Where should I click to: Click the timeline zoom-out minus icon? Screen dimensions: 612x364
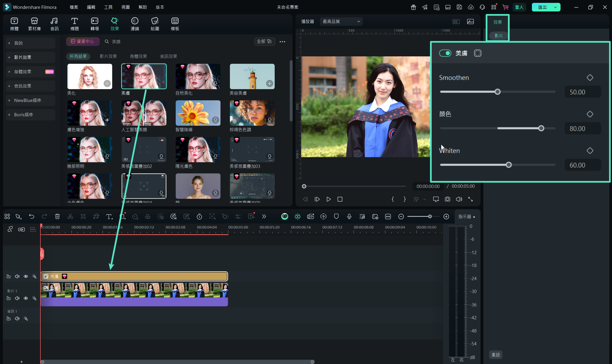(401, 216)
